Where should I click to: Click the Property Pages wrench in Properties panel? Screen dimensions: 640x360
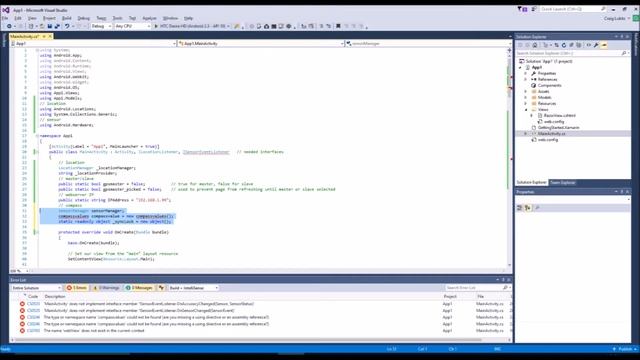coord(537,208)
